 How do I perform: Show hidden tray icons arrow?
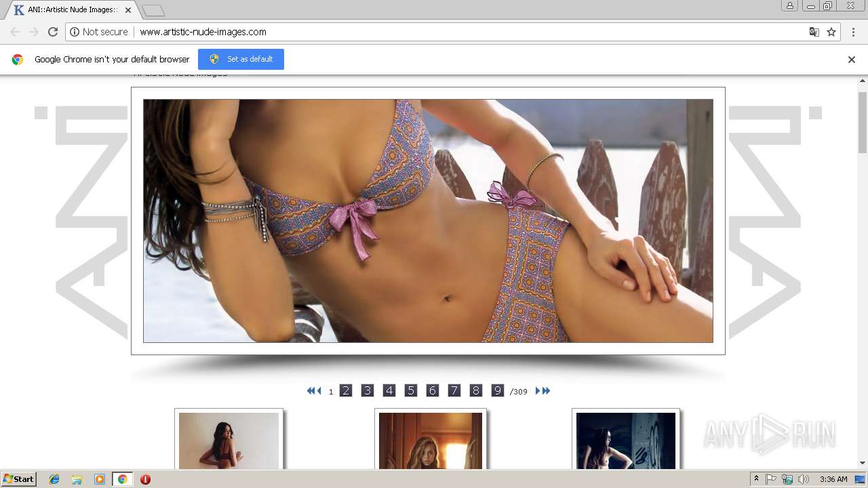(756, 479)
